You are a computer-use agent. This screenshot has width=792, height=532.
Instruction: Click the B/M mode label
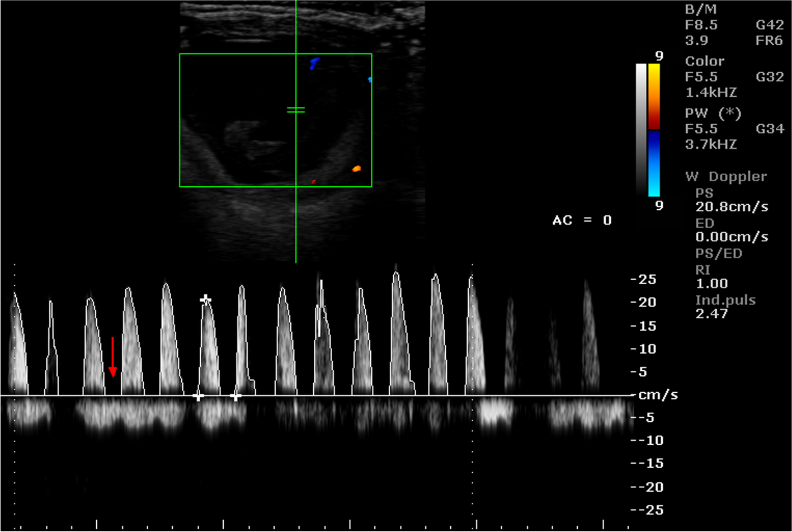pyautogui.click(x=701, y=10)
